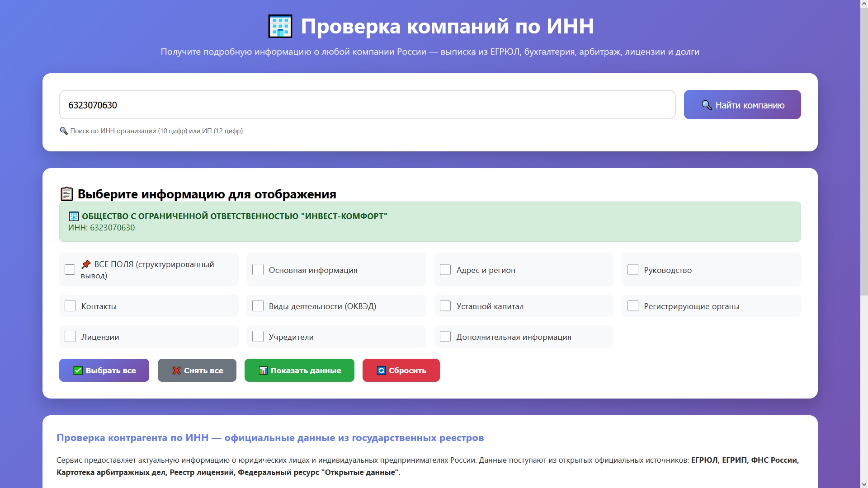Enable the Дополнительная информация checkbox
Screen dimensions: 868x488
[x=445, y=337]
